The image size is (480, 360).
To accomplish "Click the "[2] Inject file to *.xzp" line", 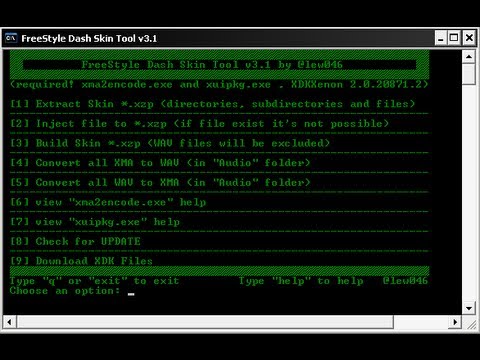I will click(x=199, y=124).
